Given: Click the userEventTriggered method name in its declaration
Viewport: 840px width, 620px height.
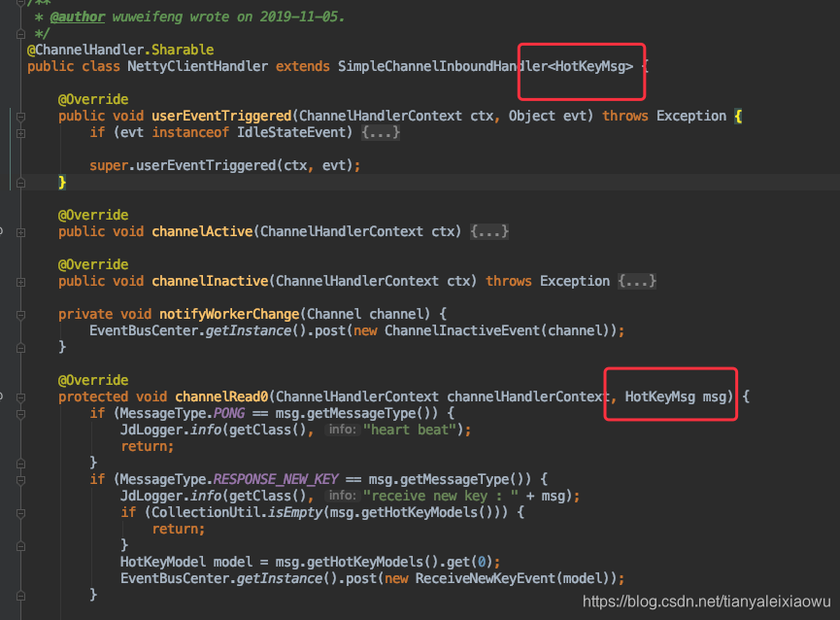Looking at the screenshot, I should pos(221,116).
